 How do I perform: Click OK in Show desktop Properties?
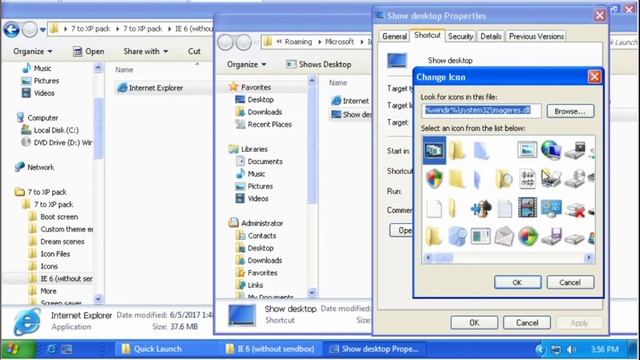[474, 322]
